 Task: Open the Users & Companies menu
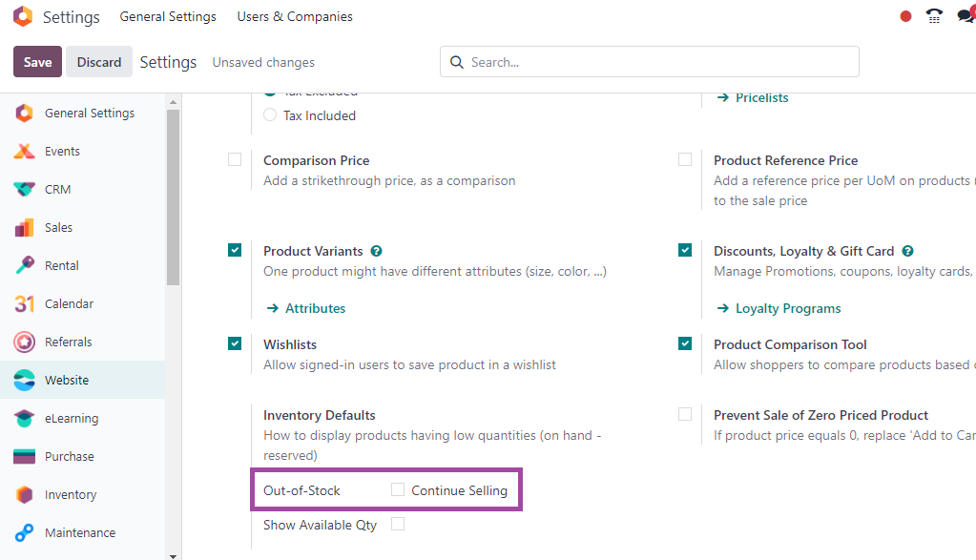click(x=295, y=17)
